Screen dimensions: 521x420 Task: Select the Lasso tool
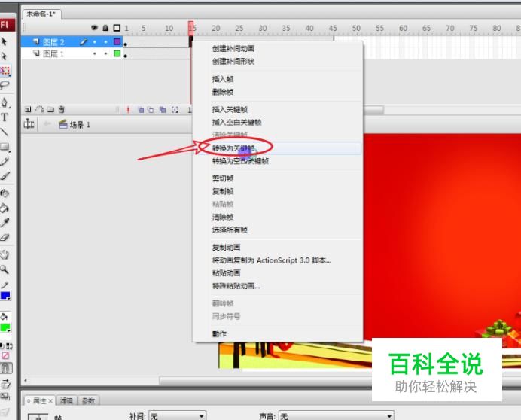(x=5, y=85)
